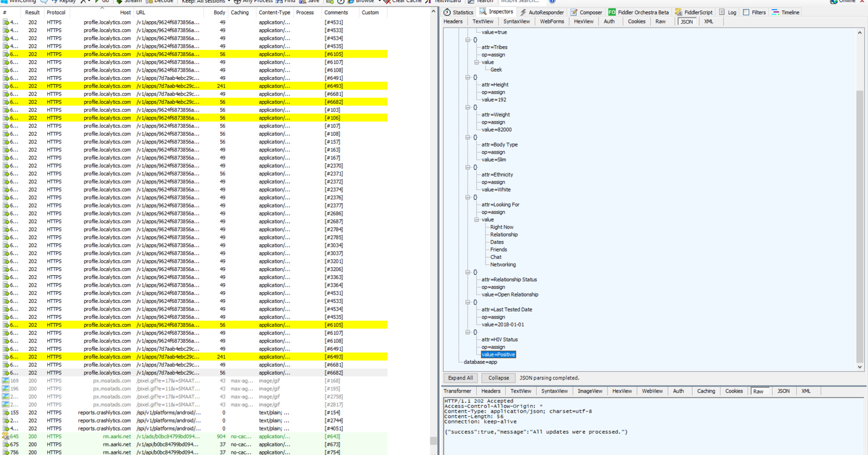Click the JSON tree vertical scrollbar

pos(859,217)
